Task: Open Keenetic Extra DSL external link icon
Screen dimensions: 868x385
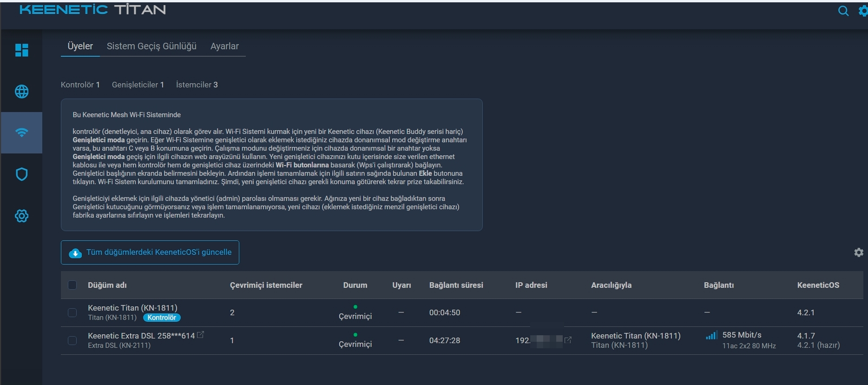Action: coord(201,334)
